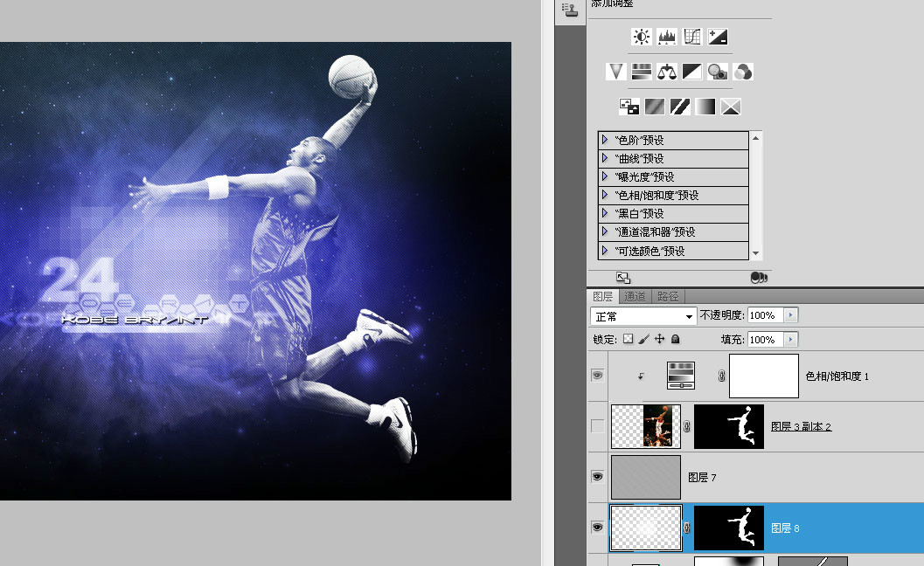Viewport: 924px width, 566px height.
Task: Add a Posterize adjustment layer
Action: click(655, 107)
